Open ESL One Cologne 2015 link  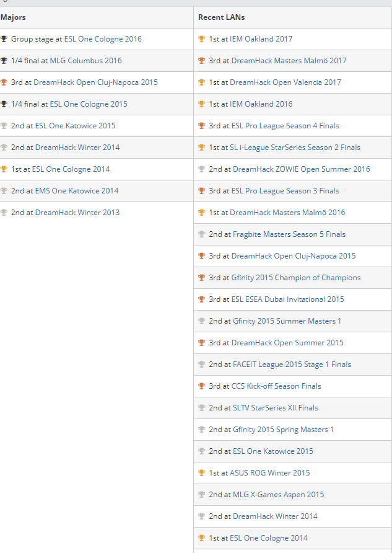pos(89,104)
